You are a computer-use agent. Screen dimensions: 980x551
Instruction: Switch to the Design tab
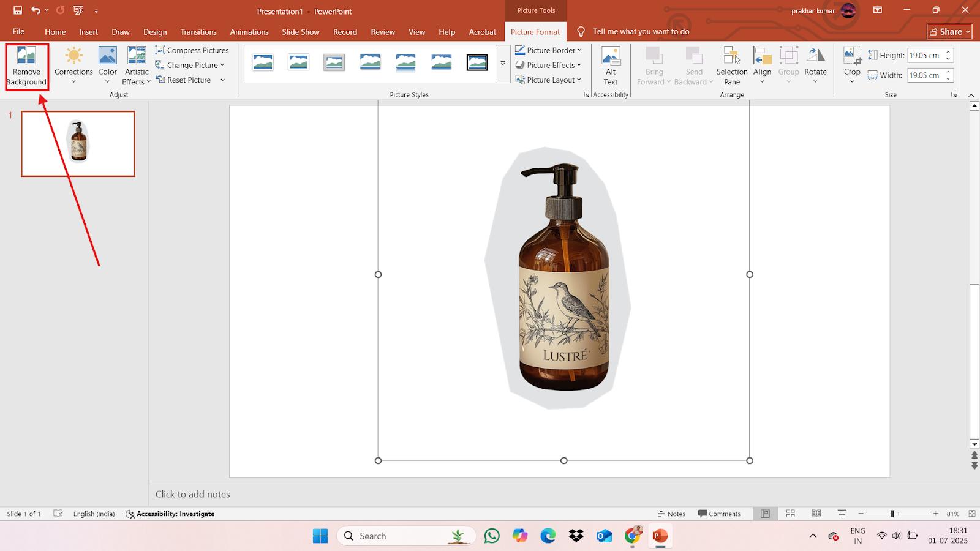(155, 32)
